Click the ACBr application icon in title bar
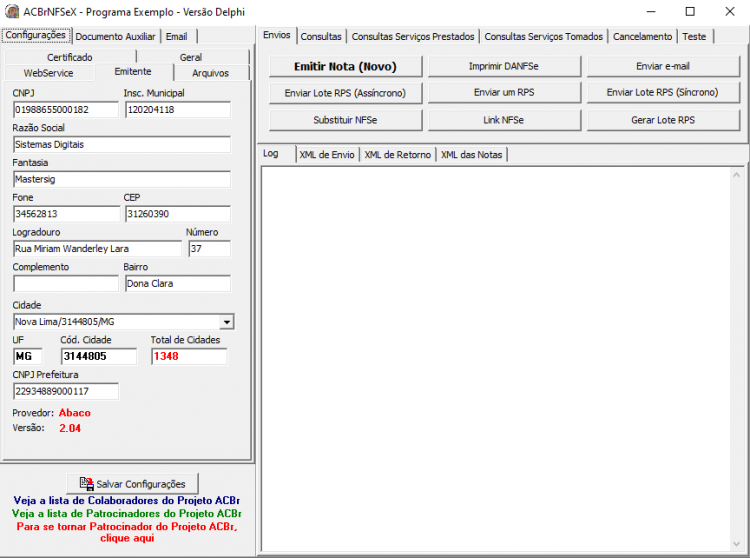750x558 pixels. click(11, 11)
